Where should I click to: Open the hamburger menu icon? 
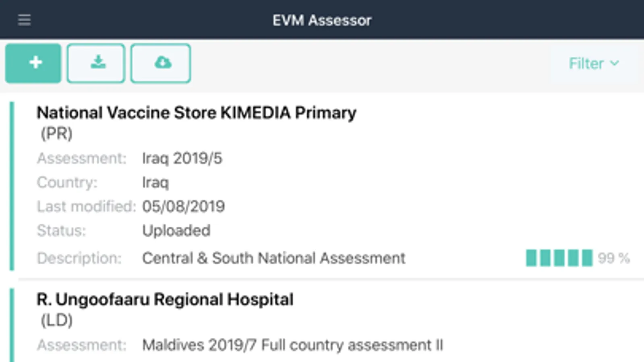click(x=24, y=20)
